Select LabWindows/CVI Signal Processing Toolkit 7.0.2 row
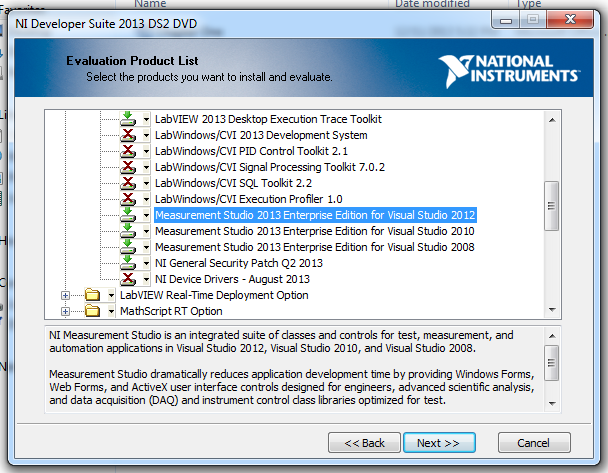The image size is (608, 473). pyautogui.click(x=270, y=167)
